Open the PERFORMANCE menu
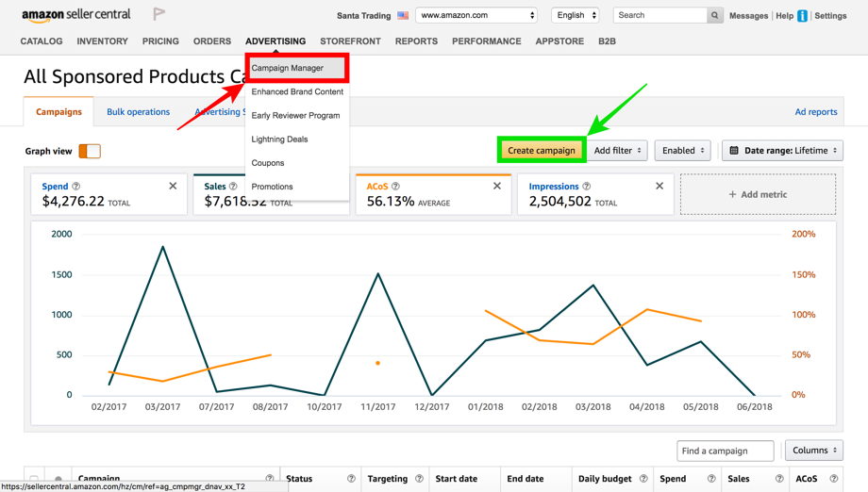Screen dimensions: 868x492 [487, 41]
